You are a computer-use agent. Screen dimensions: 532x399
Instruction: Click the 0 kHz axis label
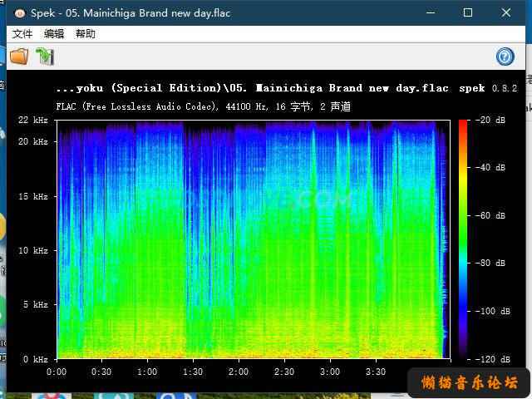(x=35, y=359)
